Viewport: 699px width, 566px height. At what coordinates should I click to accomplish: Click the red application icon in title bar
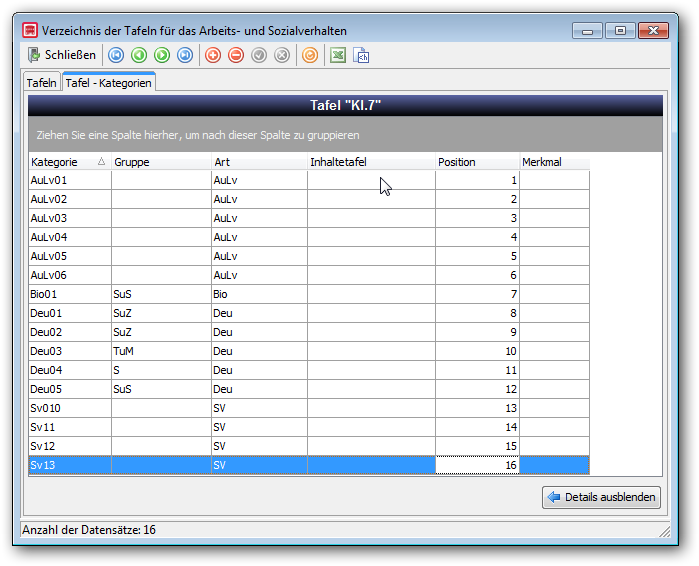tap(30, 30)
